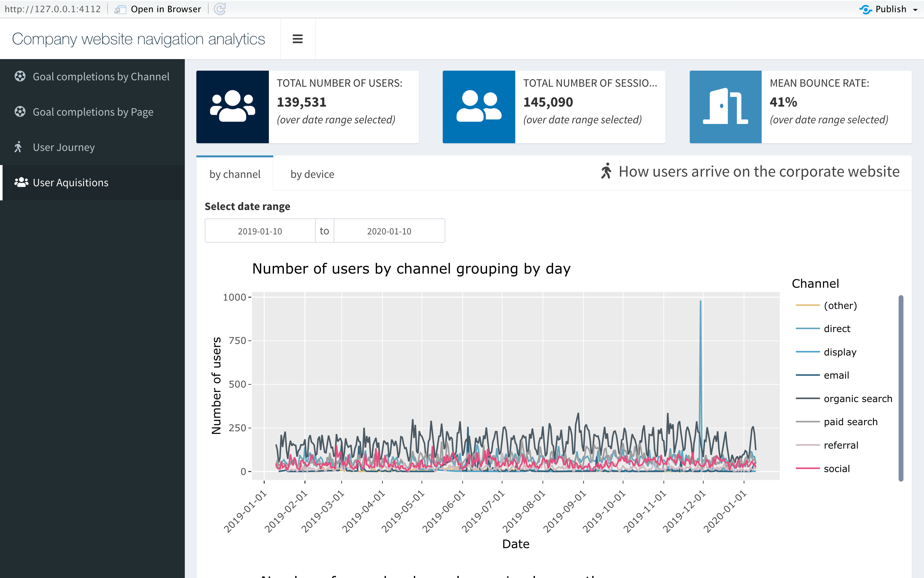Click 'Number of users by channel grouping' chart title
Screen dimensions: 924x578
pyautogui.click(x=411, y=269)
